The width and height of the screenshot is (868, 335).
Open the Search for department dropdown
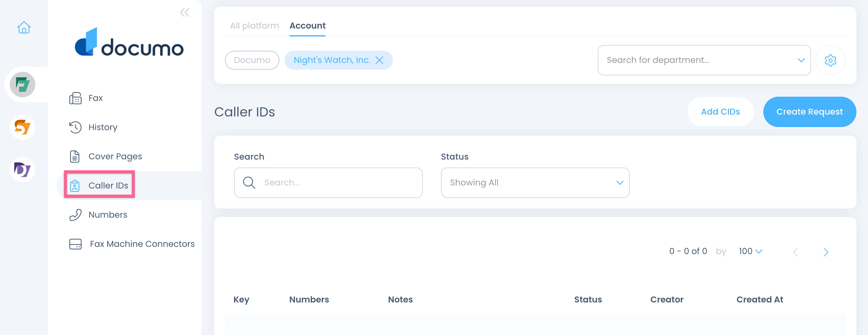pos(704,60)
